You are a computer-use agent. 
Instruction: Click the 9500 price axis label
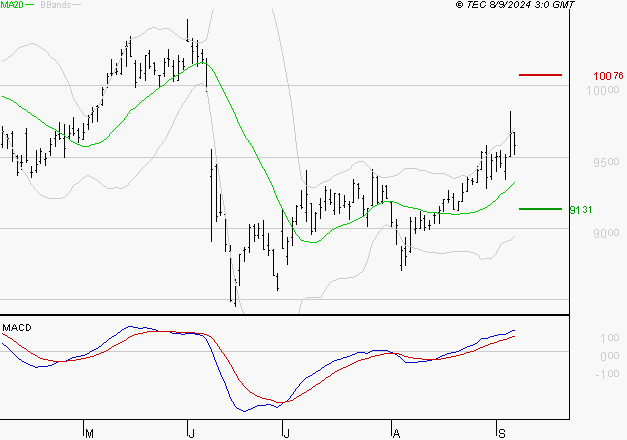606,162
